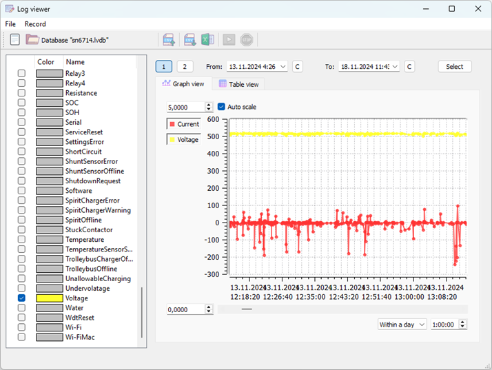Click the 1:00:00 time stepper arrows
Screen dimensions: 492x370
click(x=463, y=324)
